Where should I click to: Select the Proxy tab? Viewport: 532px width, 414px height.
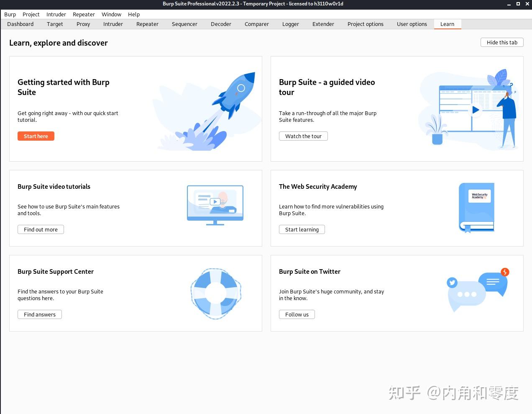coord(83,24)
